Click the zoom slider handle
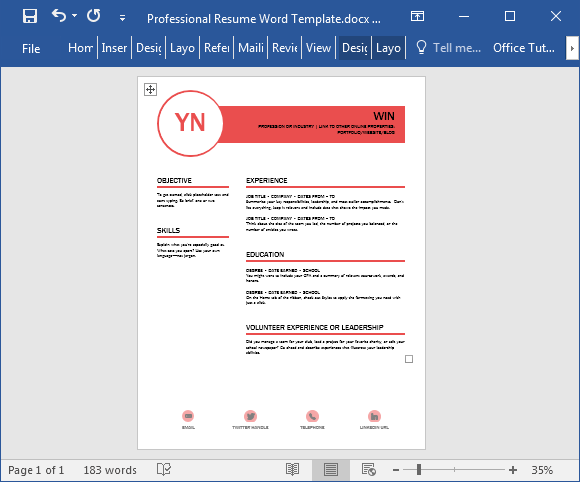Screen dimensions: 580x482 [419, 469]
